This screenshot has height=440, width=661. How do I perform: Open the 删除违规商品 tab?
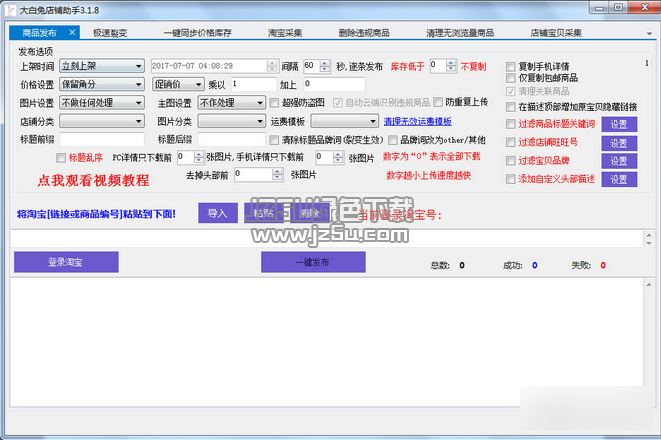[364, 33]
